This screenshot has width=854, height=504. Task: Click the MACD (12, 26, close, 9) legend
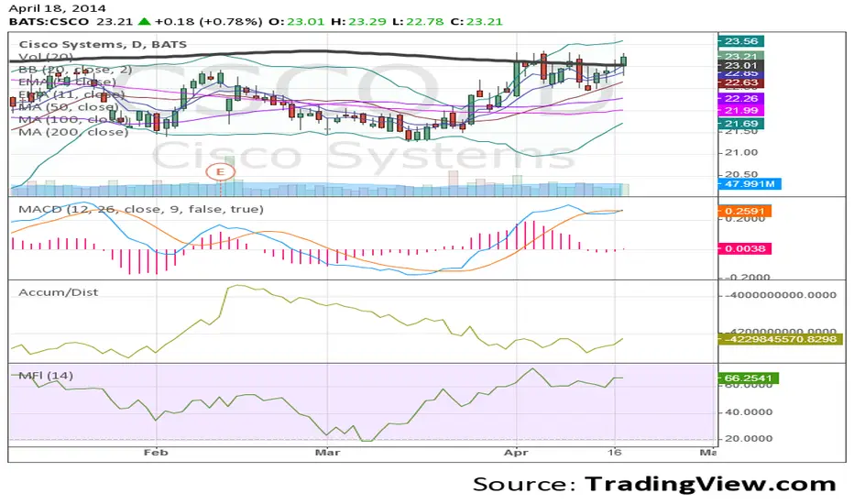141,209
